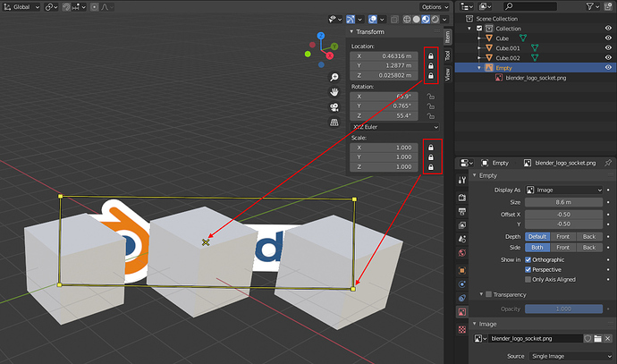Open the World properties tab icon

click(462, 252)
